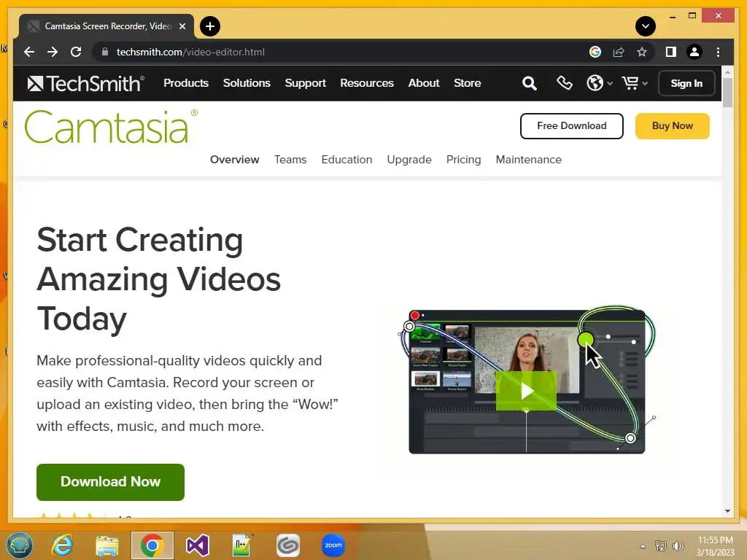Open the Solutions menu
The height and width of the screenshot is (560, 747).
pyautogui.click(x=247, y=83)
